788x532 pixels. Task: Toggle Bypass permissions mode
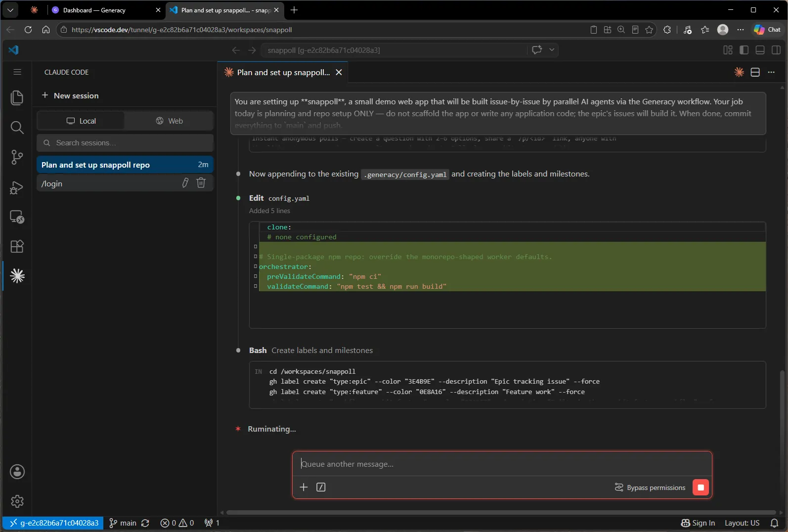tap(650, 488)
